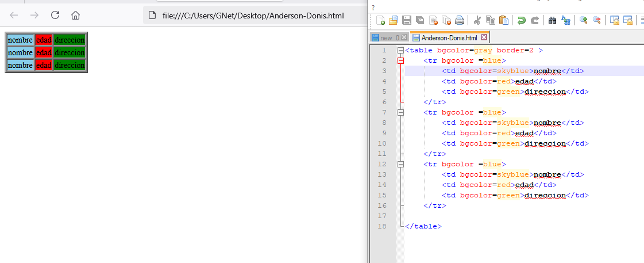The width and height of the screenshot is (644, 263).
Task: Click third-row "nombre" cell in browser table
Action: [20, 66]
